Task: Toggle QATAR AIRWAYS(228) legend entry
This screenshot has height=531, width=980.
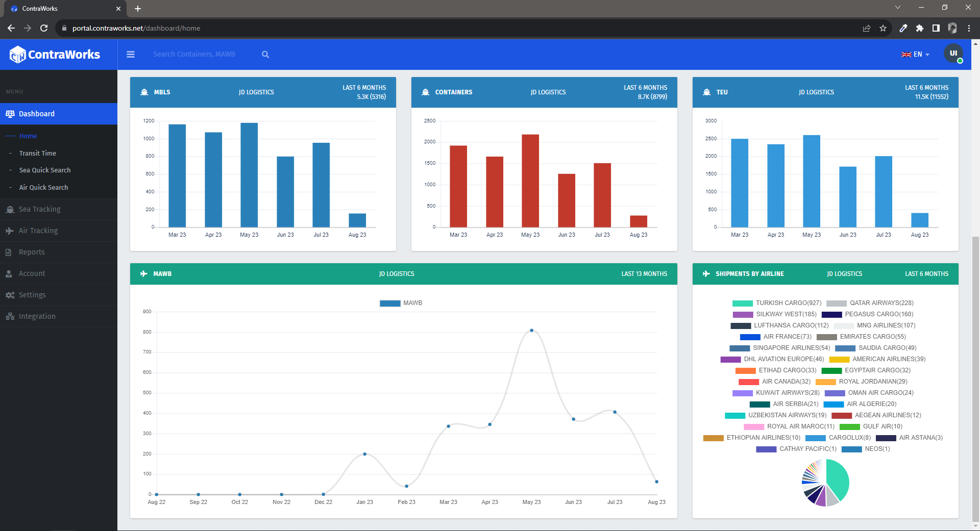Action: coord(870,303)
